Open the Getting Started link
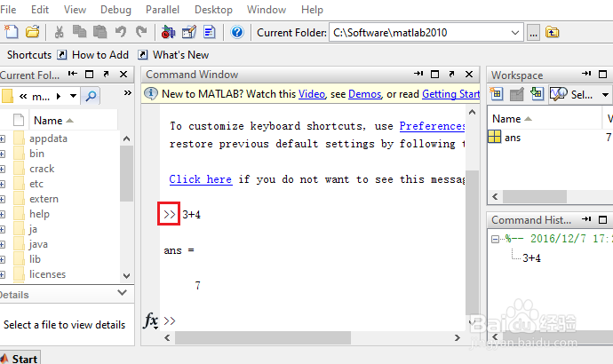Screen dimensions: 613x364 (450, 94)
